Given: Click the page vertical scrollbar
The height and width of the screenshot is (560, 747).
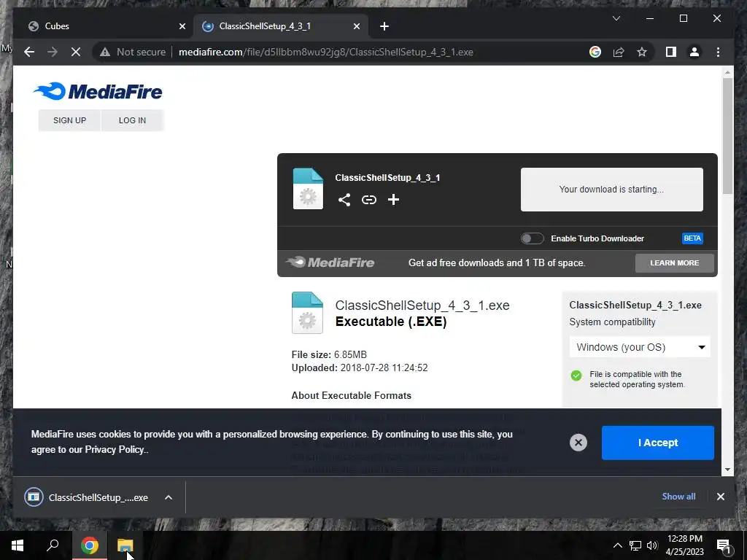Looking at the screenshot, I should [x=727, y=136].
